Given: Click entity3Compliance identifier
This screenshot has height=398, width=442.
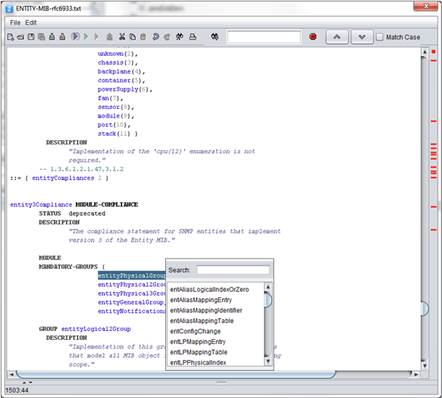Looking at the screenshot, I should tap(41, 205).
